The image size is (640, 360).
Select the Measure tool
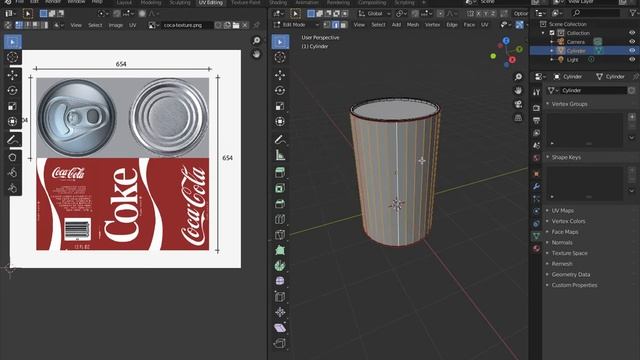coord(280,155)
